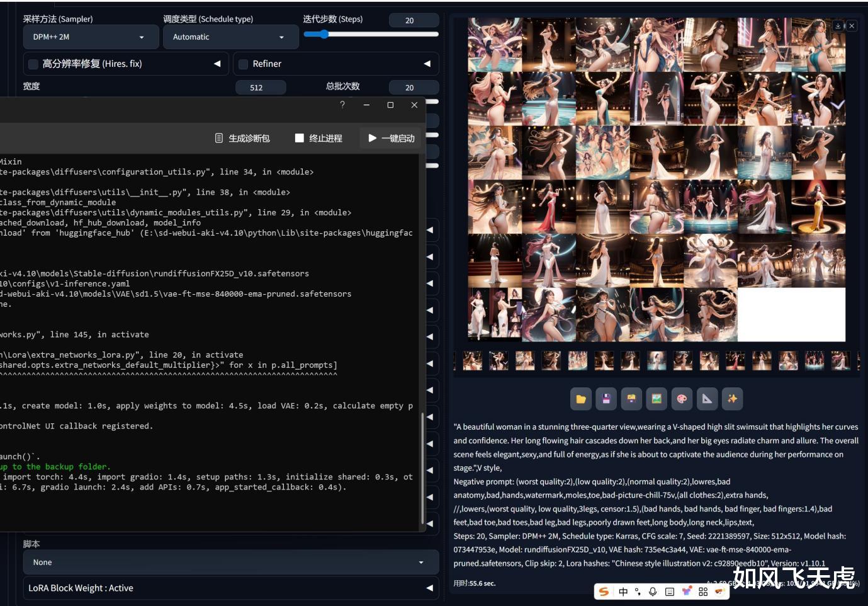The width and height of the screenshot is (868, 606).
Task: Open the skin shirt icon on the input bar
Action: 687,592
